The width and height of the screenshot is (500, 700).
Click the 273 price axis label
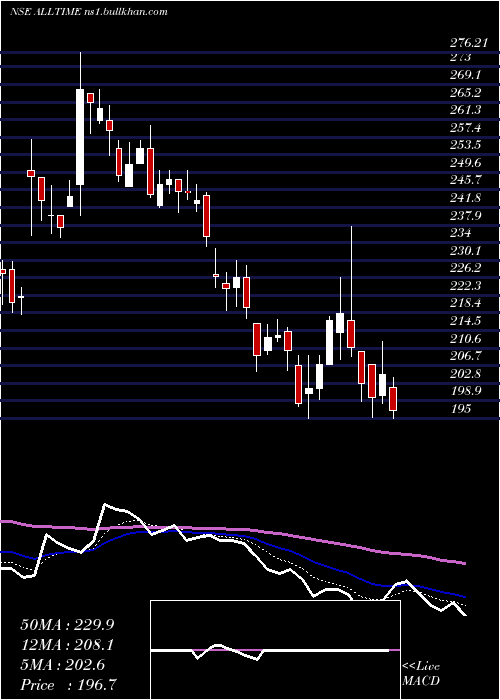tap(461, 58)
